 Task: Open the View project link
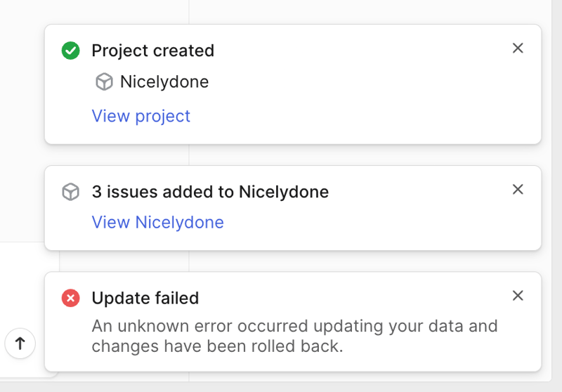tap(140, 116)
